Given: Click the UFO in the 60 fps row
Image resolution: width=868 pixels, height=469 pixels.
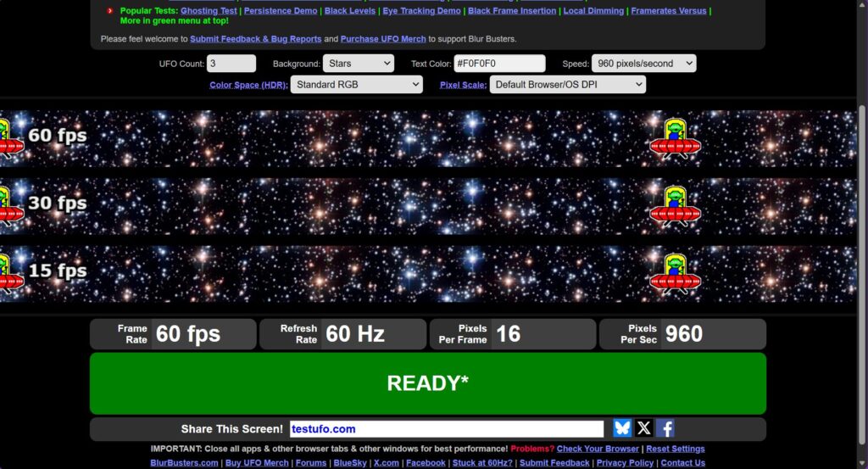Looking at the screenshot, I should 675,138.
